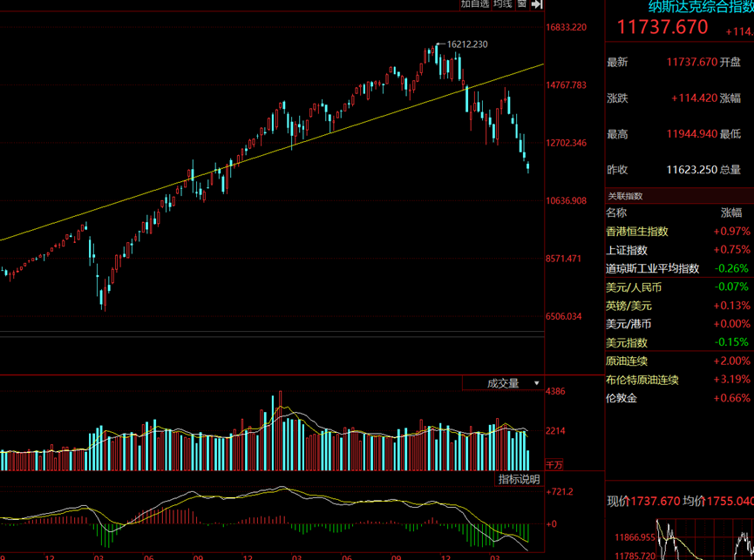Click the 涨幅 column header in list

[x=731, y=213]
